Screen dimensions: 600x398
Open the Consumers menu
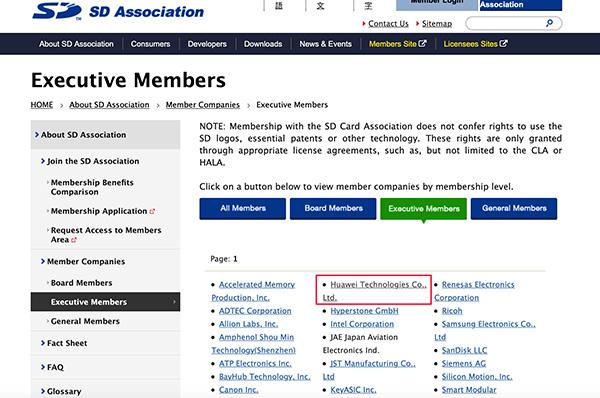tap(150, 44)
